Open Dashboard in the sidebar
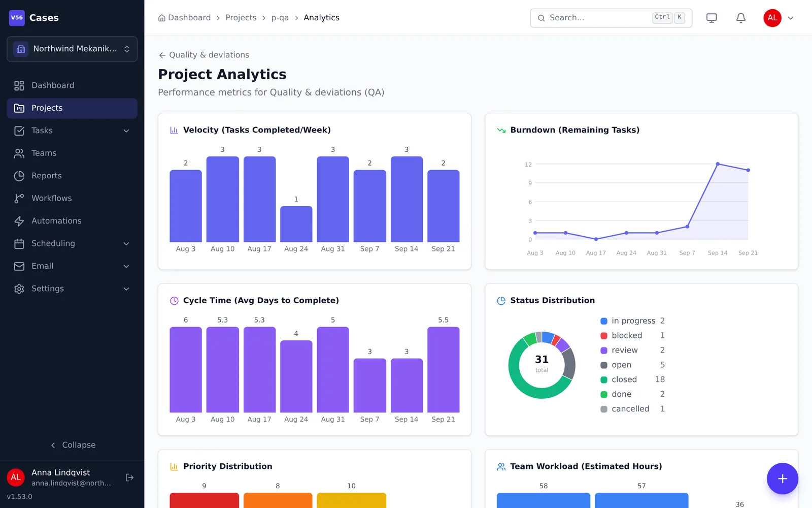Screen dimensions: 812x508 click(72, 85)
